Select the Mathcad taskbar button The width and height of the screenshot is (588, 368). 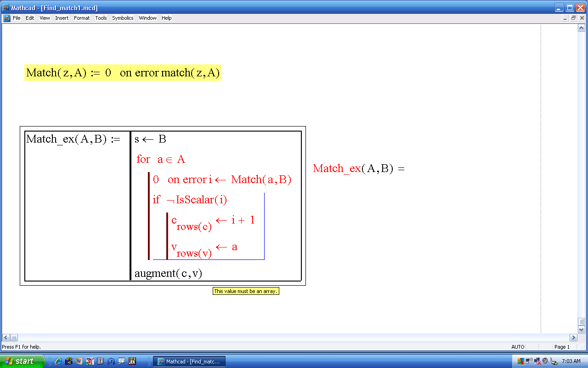point(189,362)
